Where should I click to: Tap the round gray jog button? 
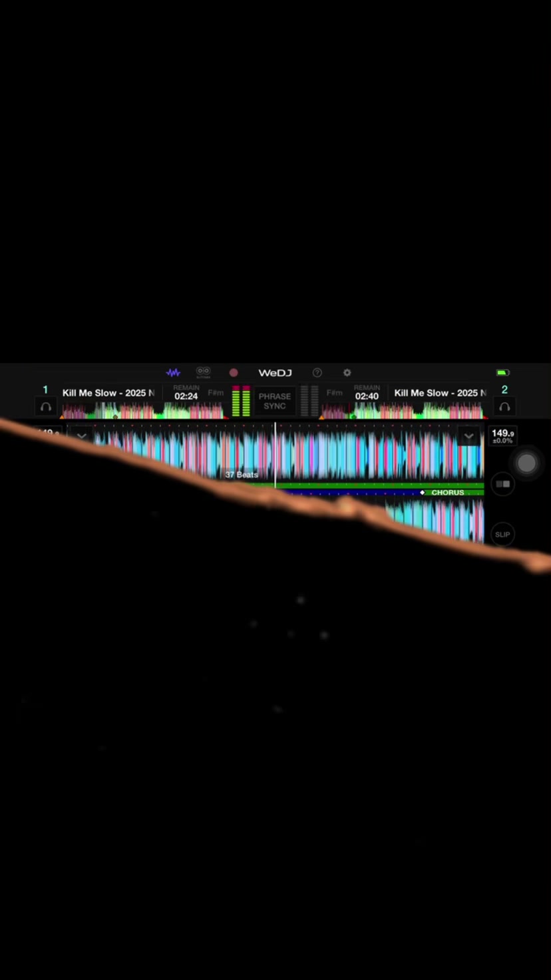[526, 463]
